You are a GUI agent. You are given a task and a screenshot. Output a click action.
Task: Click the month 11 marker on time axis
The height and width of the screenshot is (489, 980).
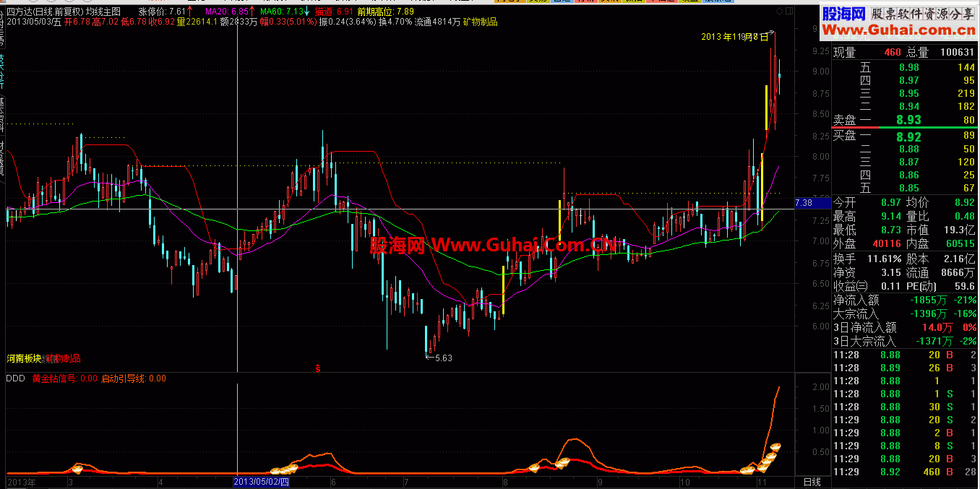(x=761, y=482)
